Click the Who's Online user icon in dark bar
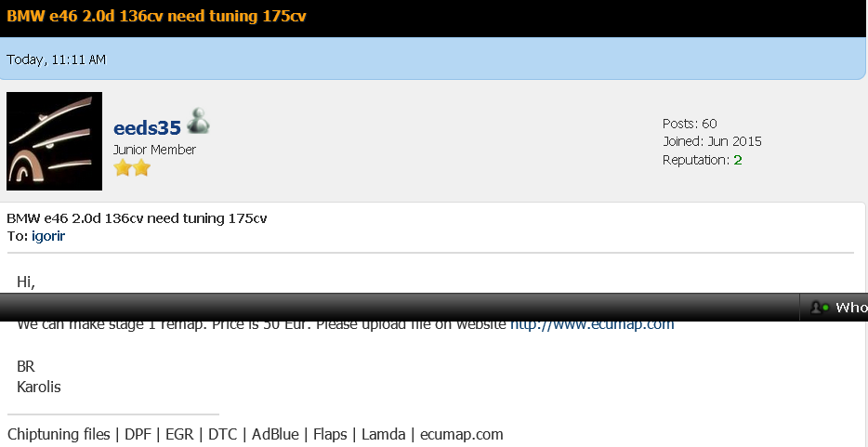This screenshot has height=447, width=868. point(820,307)
